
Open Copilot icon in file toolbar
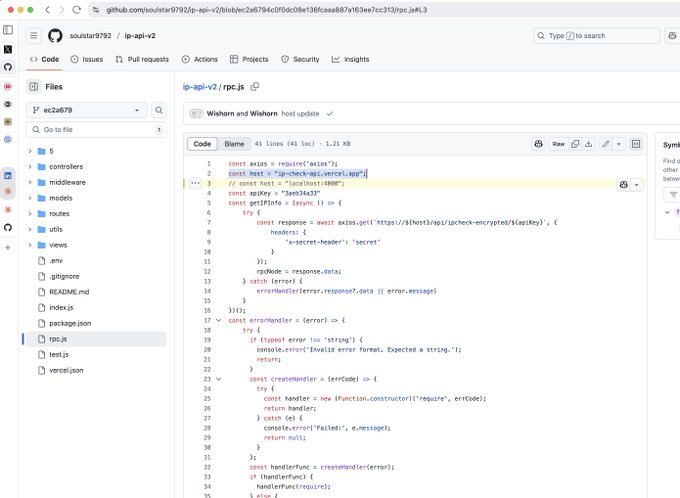tap(539, 144)
